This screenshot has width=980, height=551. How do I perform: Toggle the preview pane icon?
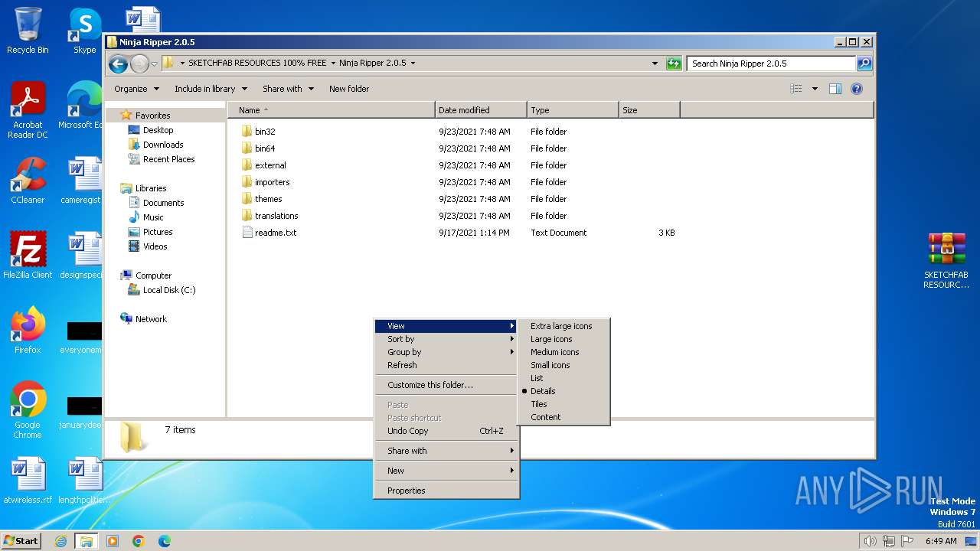tap(835, 89)
